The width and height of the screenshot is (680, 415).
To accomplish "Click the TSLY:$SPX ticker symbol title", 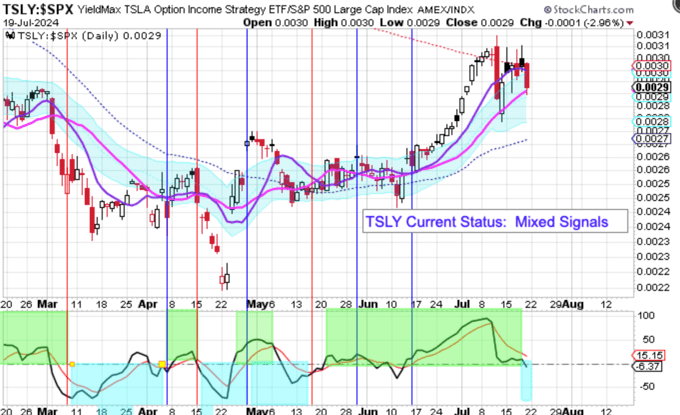I will (39, 9).
